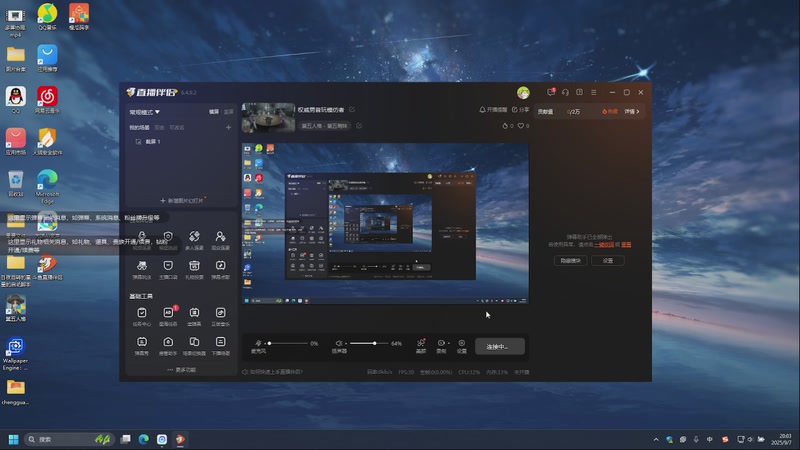Open the dropdown arrow next to 录制
This screenshot has height=450, width=800.
(x=449, y=343)
